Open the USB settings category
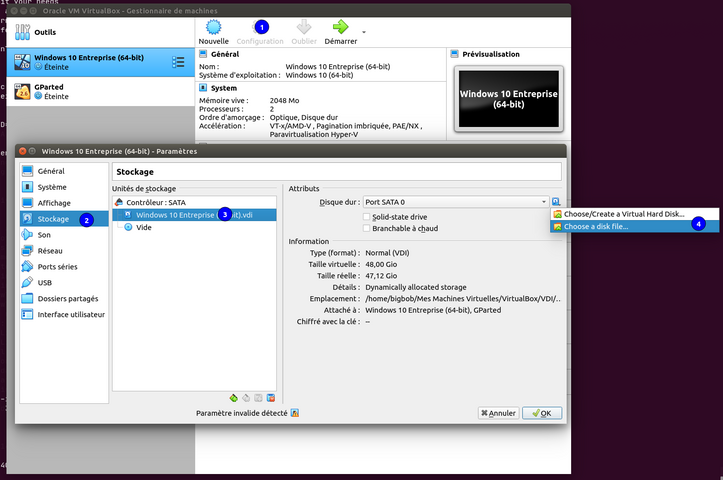The width and height of the screenshot is (723, 480). (64, 283)
